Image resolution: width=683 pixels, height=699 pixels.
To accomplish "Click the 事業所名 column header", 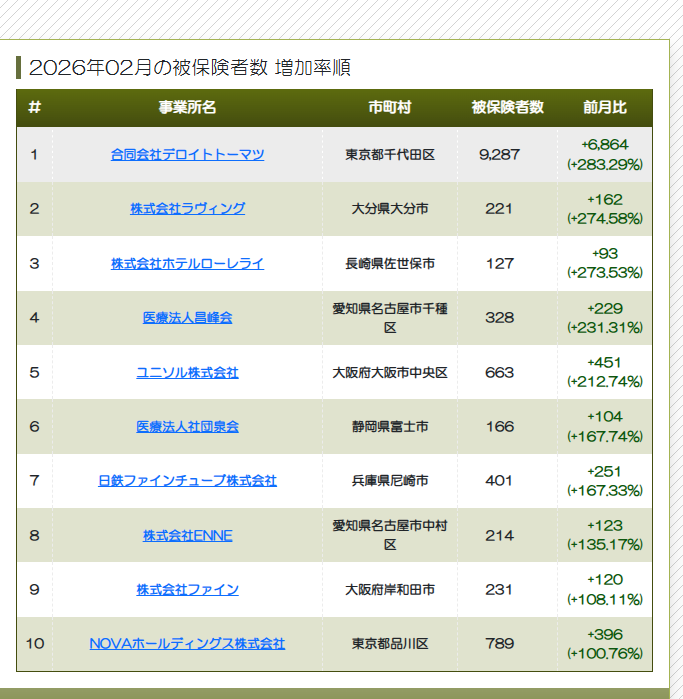I will point(187,107).
